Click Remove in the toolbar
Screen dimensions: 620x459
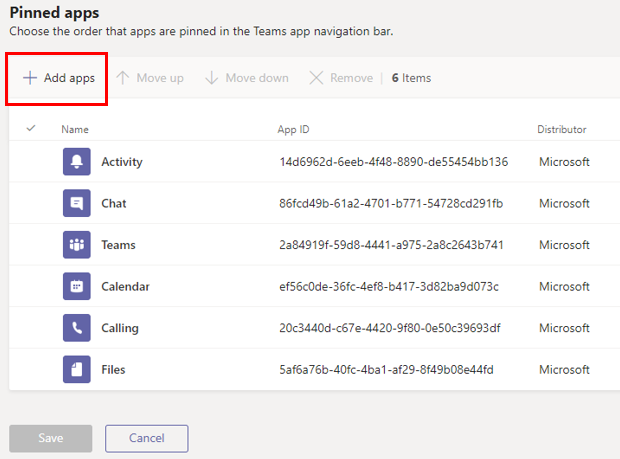341,78
